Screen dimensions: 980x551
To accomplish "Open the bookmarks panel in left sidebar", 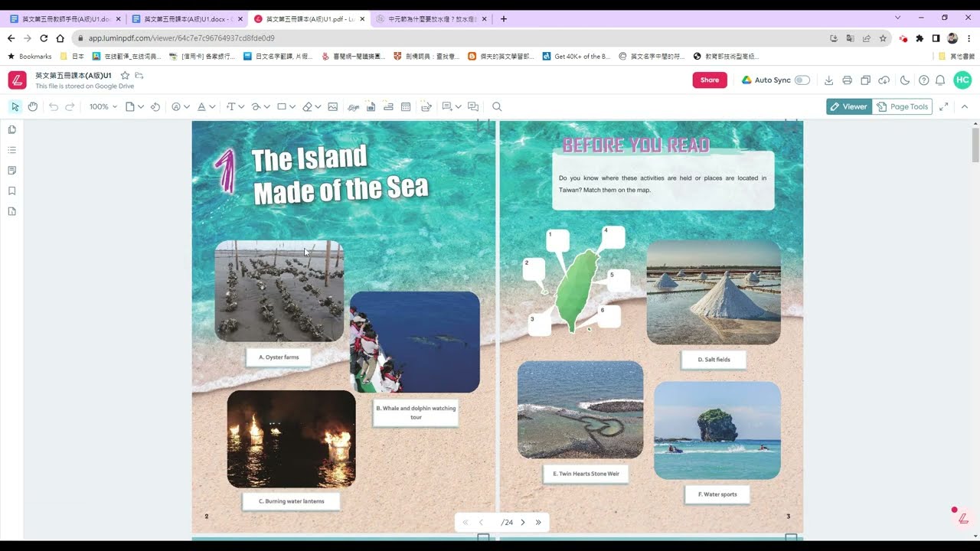I will point(12,191).
